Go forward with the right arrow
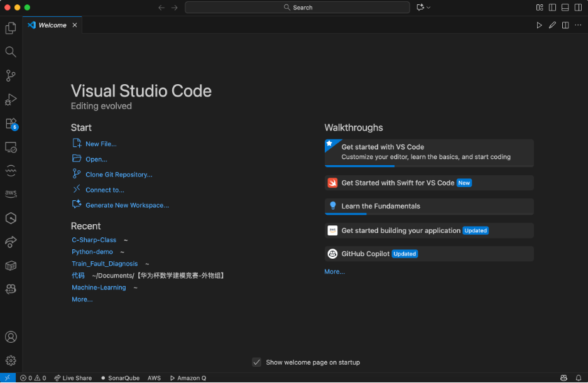This screenshot has height=383, width=588. pos(175,8)
